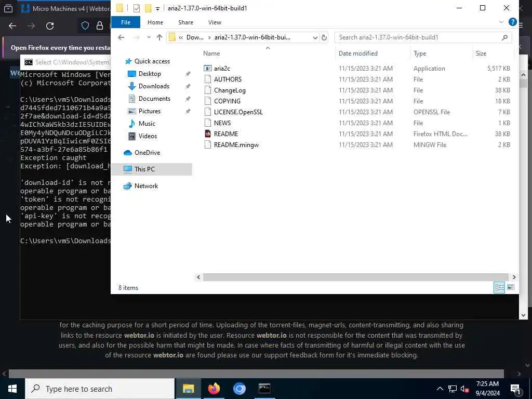Select Quick access in navigation pane
Viewport: 532px width, 399px height.
[x=152, y=61]
